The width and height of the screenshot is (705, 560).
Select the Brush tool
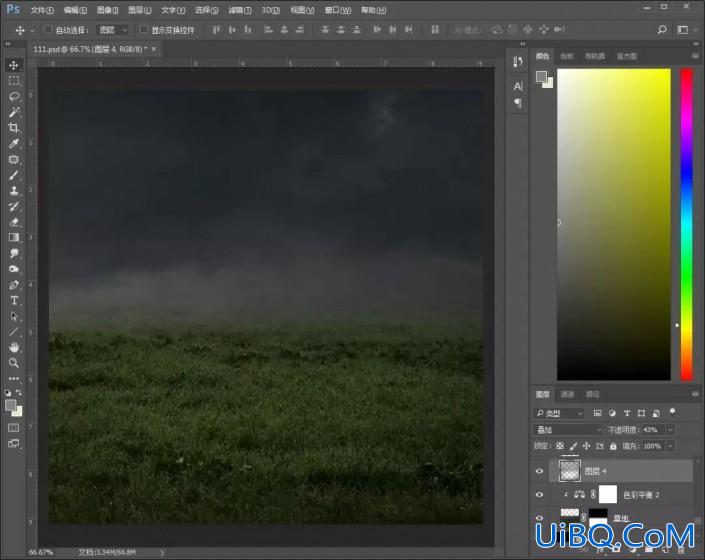coord(14,175)
